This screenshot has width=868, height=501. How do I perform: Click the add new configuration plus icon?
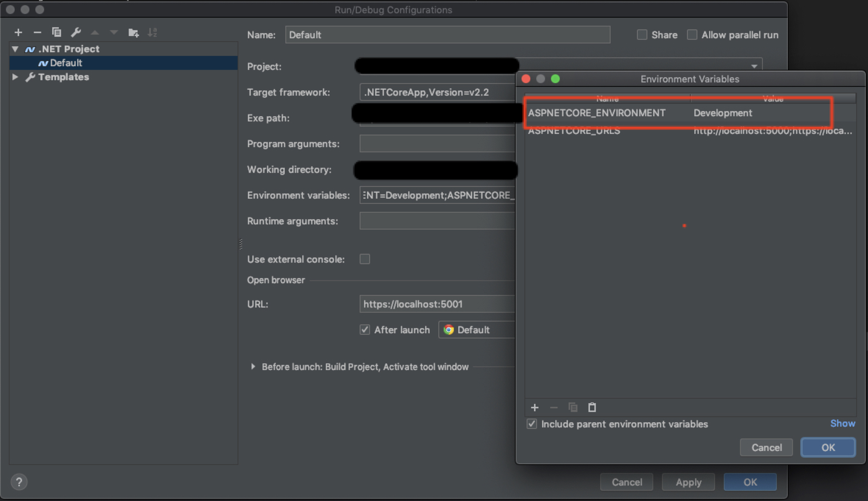click(18, 33)
